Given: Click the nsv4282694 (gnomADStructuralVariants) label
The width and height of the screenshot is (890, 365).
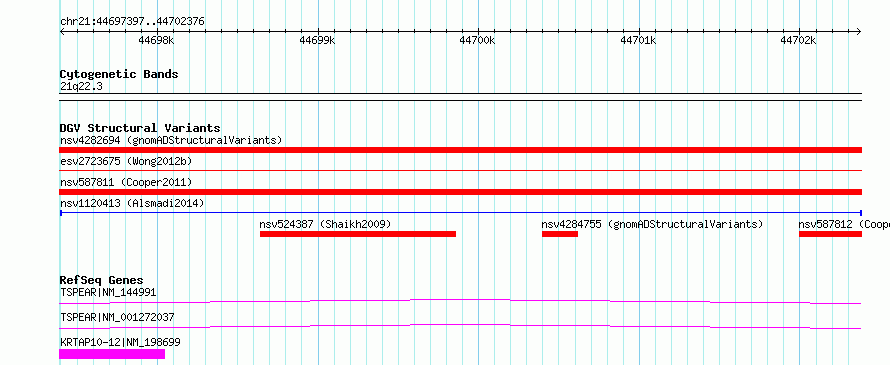Looking at the screenshot, I should pos(171,140).
